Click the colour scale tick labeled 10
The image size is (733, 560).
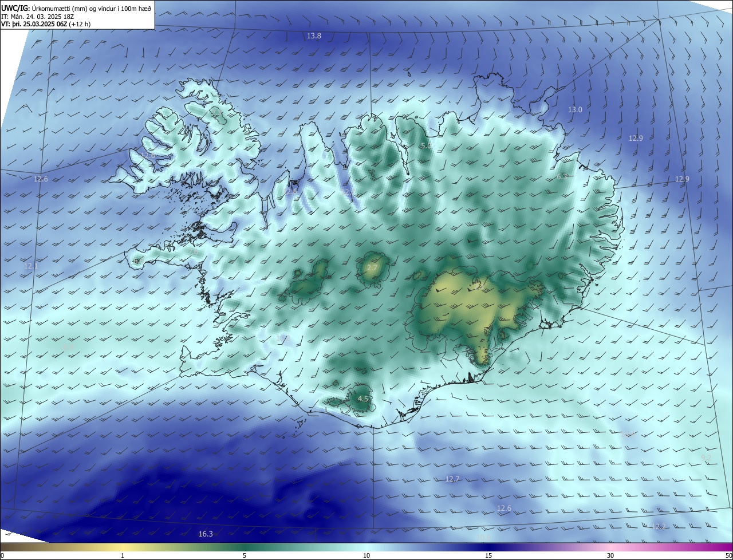[366, 555]
